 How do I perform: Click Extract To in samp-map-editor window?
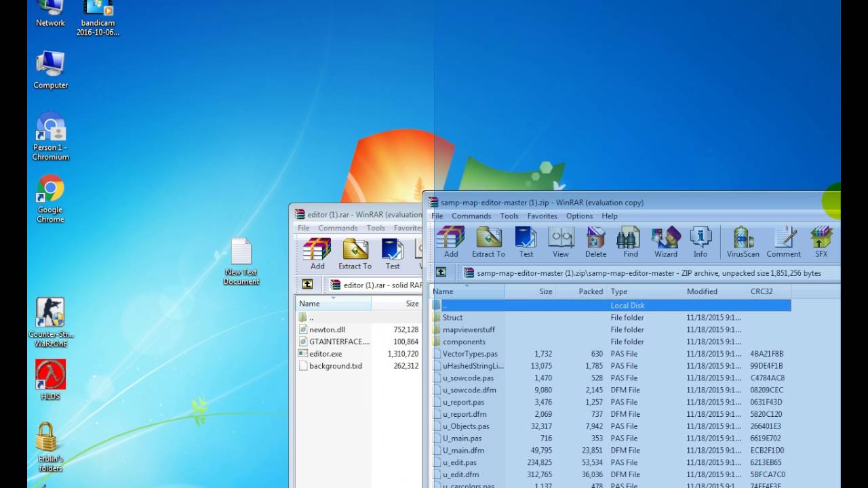pos(488,242)
